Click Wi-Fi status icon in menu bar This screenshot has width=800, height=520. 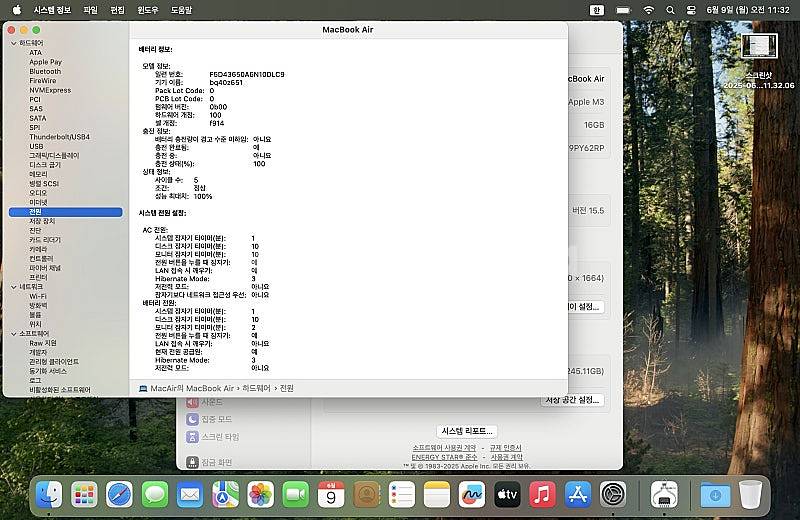pos(648,10)
